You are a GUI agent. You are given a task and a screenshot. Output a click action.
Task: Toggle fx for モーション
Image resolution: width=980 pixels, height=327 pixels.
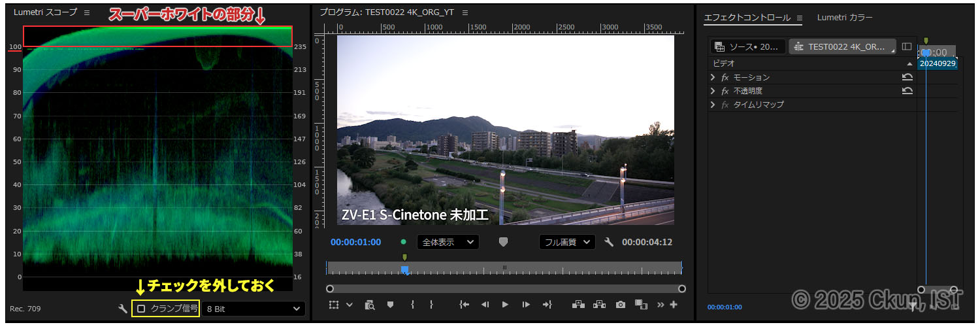[x=725, y=77]
